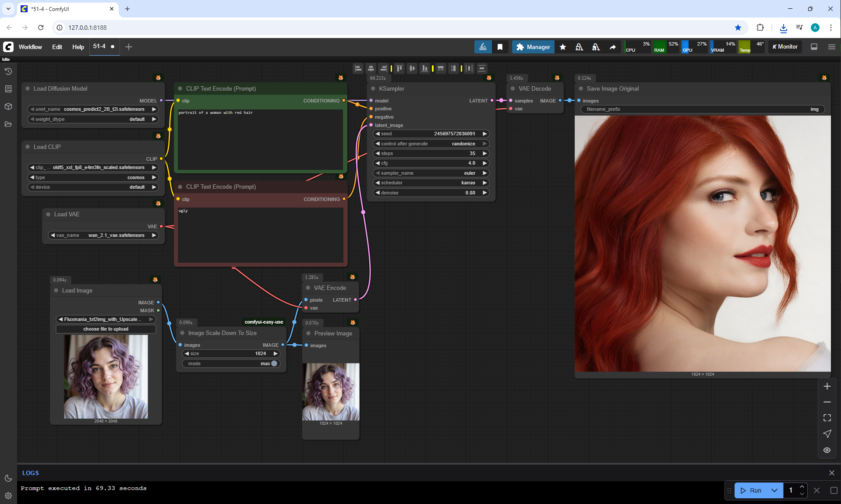841x504 pixels.
Task: Click the bookmark icon in top toolbar
Action: coord(500,47)
